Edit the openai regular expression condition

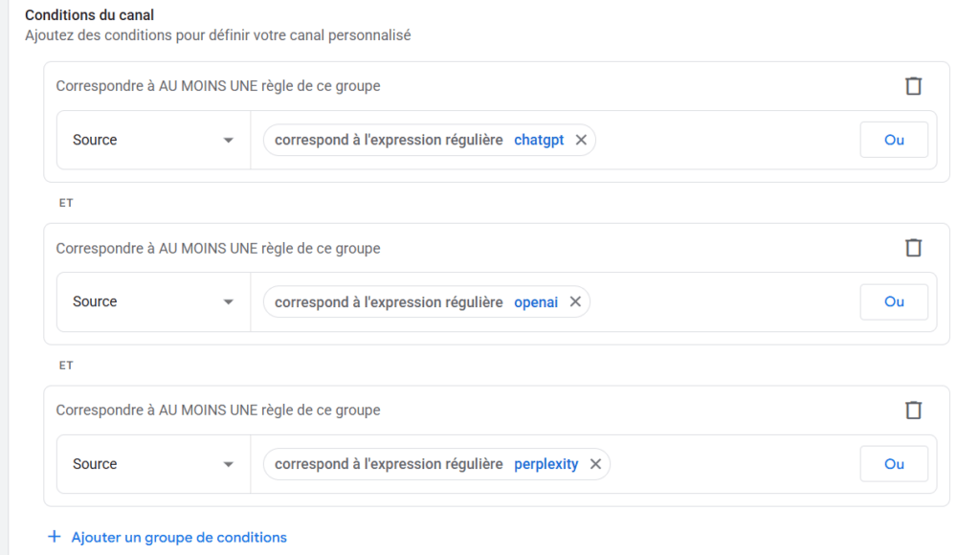tap(416, 301)
